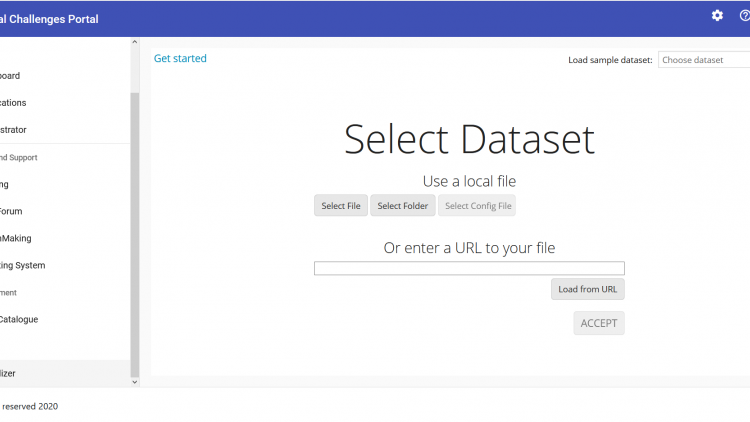Click the sidebar vertical scrollbar thumb
Screen dimensions: 750x422
pos(135,234)
